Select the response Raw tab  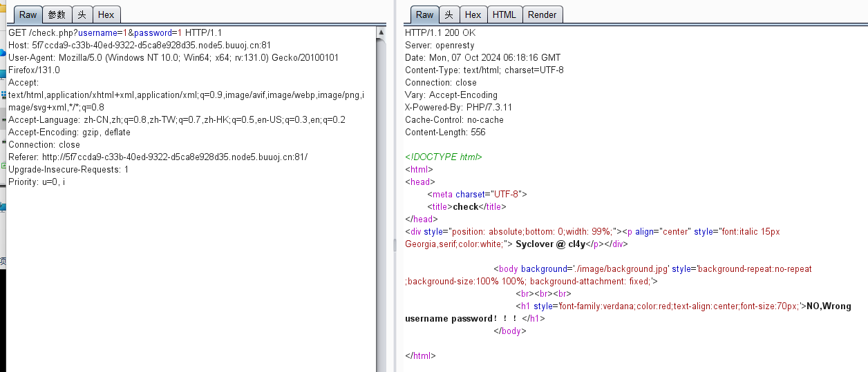(x=424, y=14)
